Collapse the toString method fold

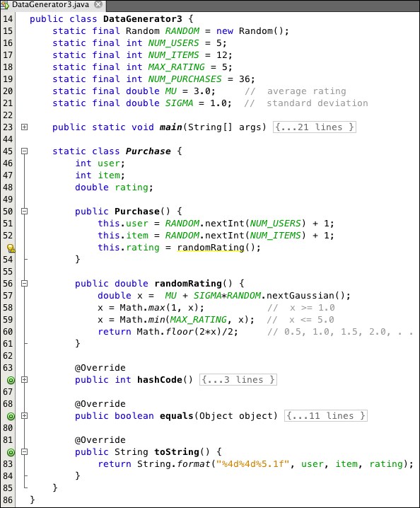[x=24, y=451]
